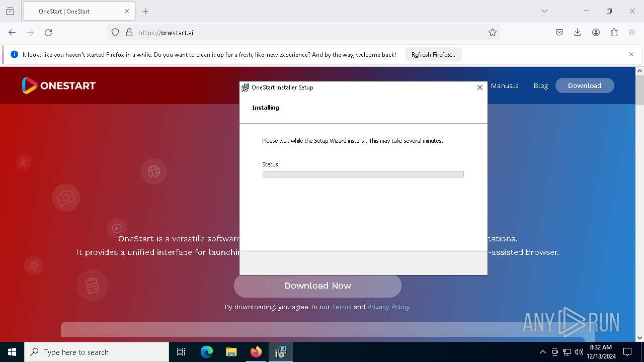The height and width of the screenshot is (362, 644).
Task: Click the OneStart Installer title bar icon
Action: point(245,87)
